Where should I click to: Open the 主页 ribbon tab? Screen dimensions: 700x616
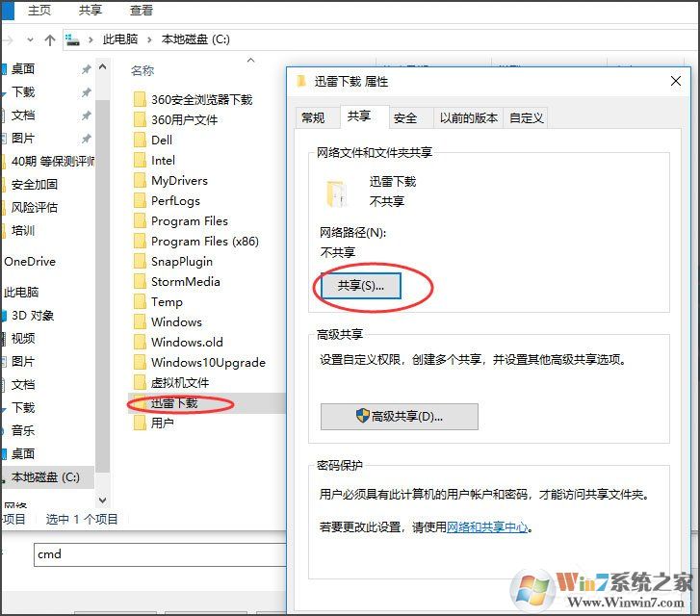[39, 11]
